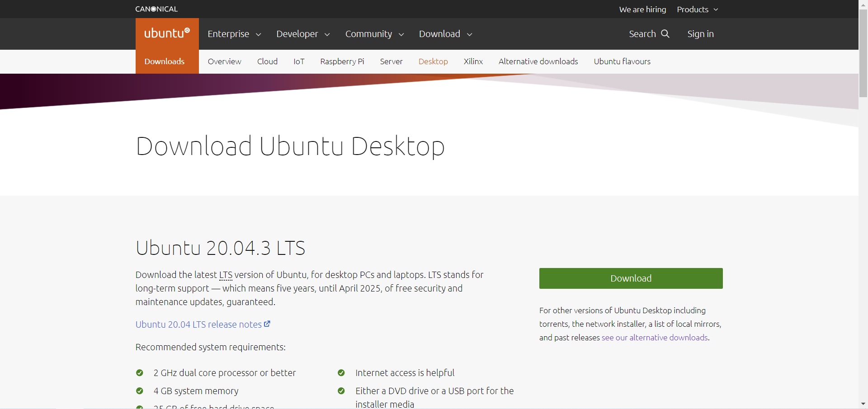Click the search magnifier icon
The width and height of the screenshot is (868, 409).
tap(665, 34)
